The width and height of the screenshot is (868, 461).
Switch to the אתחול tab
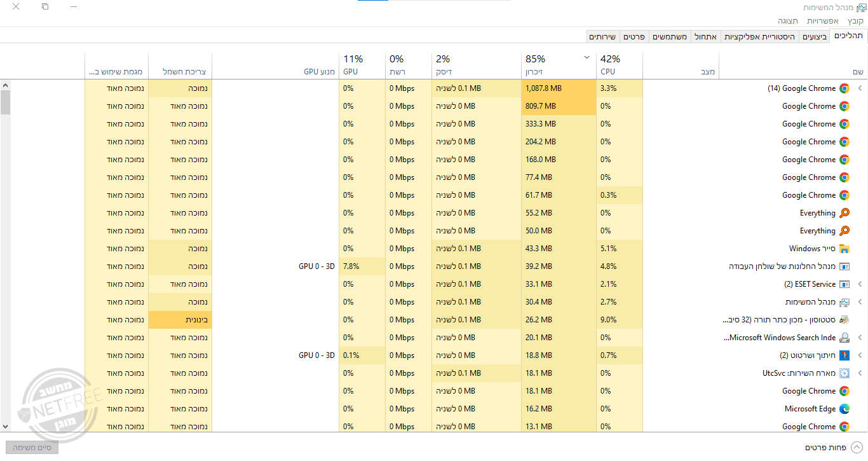coord(705,37)
